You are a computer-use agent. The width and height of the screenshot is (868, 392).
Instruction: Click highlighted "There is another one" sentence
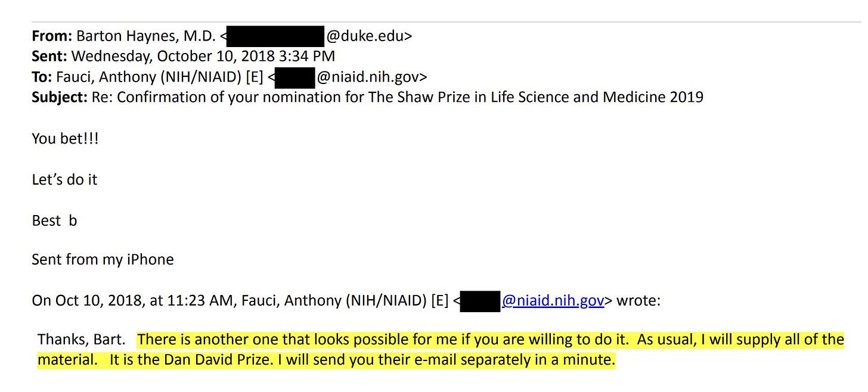[383, 340]
